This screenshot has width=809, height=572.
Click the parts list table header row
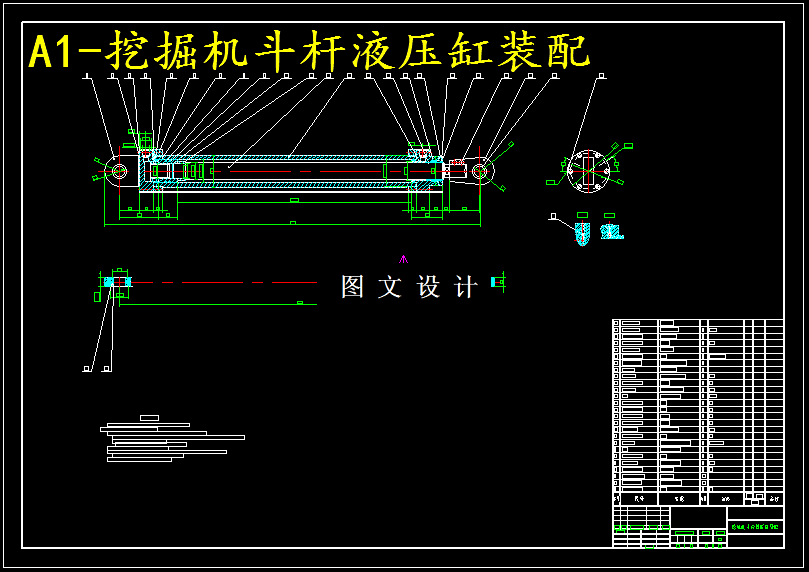pos(698,498)
